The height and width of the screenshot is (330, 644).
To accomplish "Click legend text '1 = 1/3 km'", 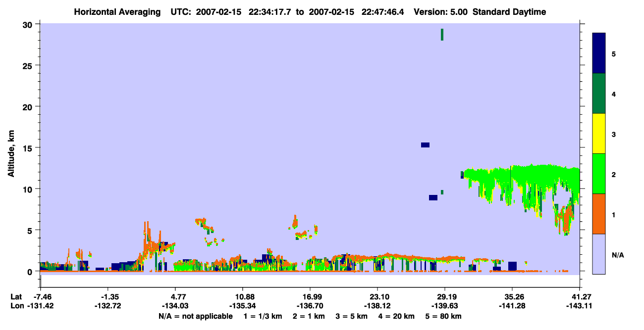I will tap(263, 316).
